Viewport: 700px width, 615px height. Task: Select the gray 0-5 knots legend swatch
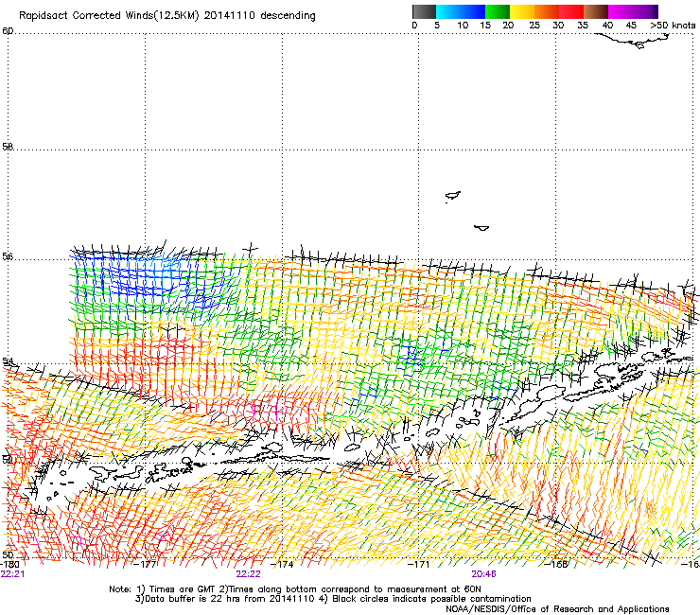pyautogui.click(x=424, y=11)
